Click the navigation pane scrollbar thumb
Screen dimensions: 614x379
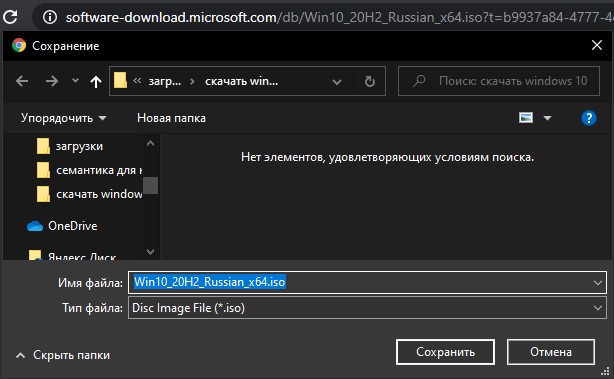(150, 185)
